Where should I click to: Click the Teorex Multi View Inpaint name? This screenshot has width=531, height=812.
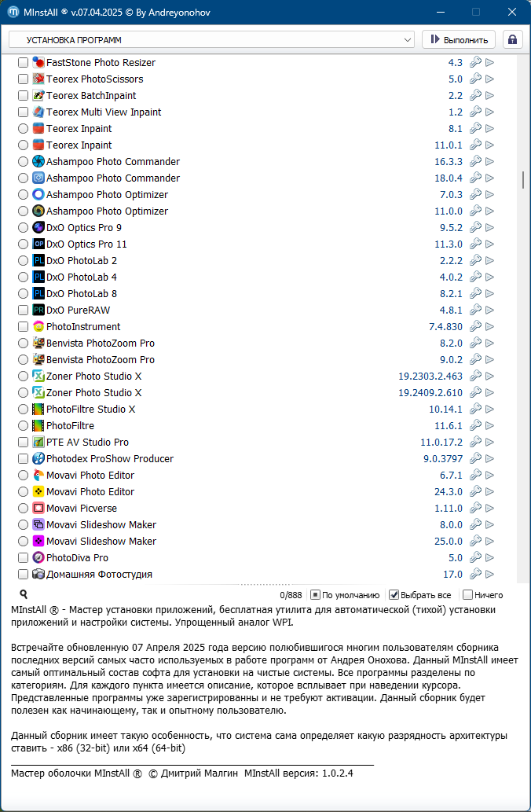click(x=104, y=112)
